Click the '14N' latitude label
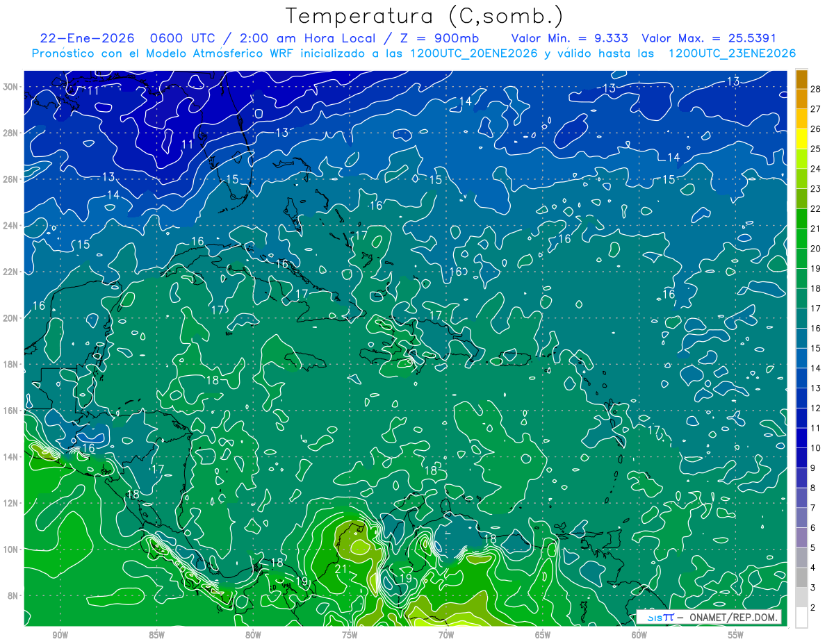 (x=10, y=457)
